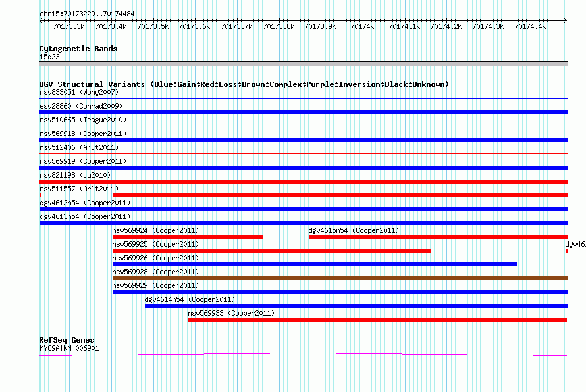Viewport: 586px width, 392px height.
Task: Click the blue bar of nsv569929
Action: click(x=340, y=292)
